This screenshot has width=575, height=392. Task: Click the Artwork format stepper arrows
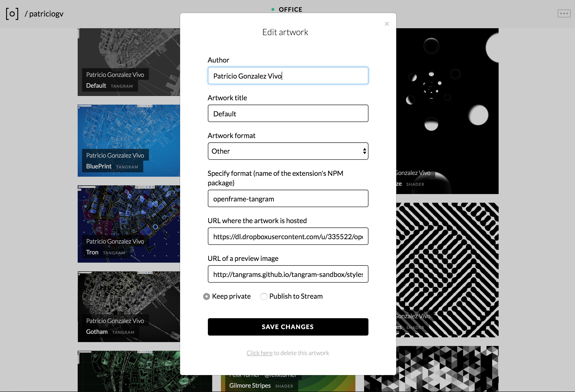(365, 151)
